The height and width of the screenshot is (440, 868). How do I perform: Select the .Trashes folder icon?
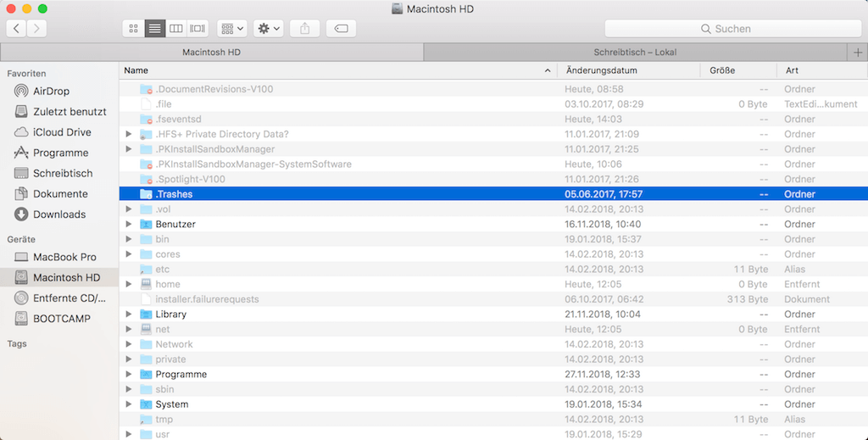pos(146,194)
